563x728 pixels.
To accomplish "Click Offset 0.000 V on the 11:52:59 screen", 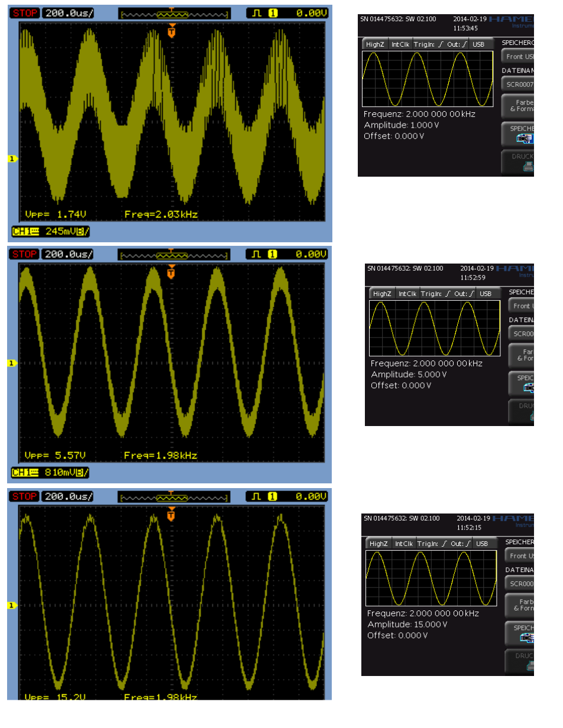I will (x=401, y=386).
